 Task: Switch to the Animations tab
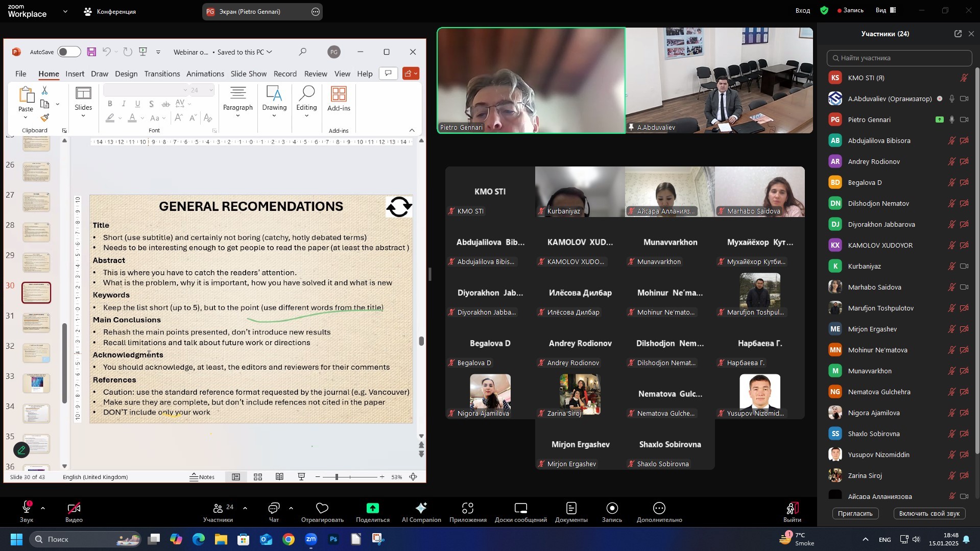[x=205, y=74]
